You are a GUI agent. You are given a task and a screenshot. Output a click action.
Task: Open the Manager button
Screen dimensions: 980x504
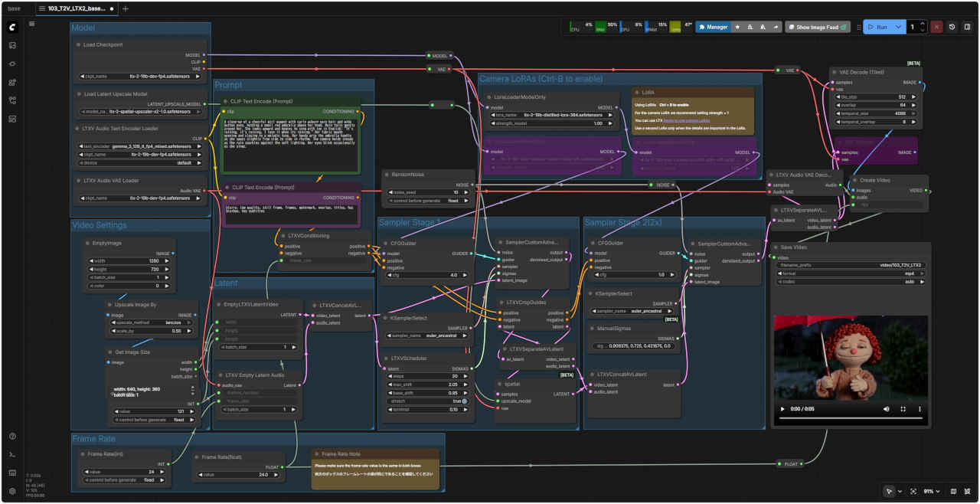pos(713,27)
